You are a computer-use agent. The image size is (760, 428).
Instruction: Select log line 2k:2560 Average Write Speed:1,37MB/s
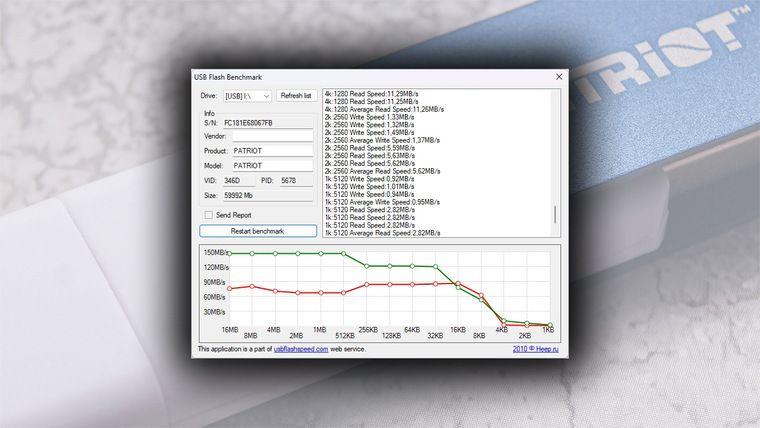click(382, 140)
